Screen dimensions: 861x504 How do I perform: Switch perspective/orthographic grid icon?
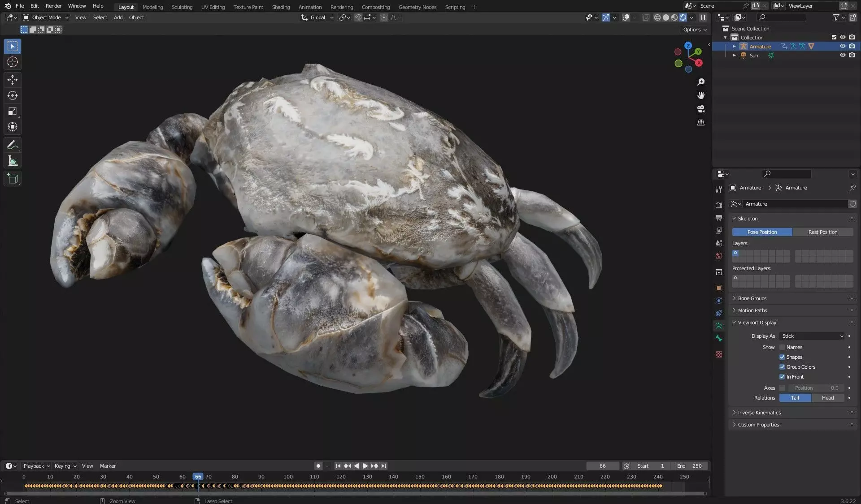coord(701,122)
